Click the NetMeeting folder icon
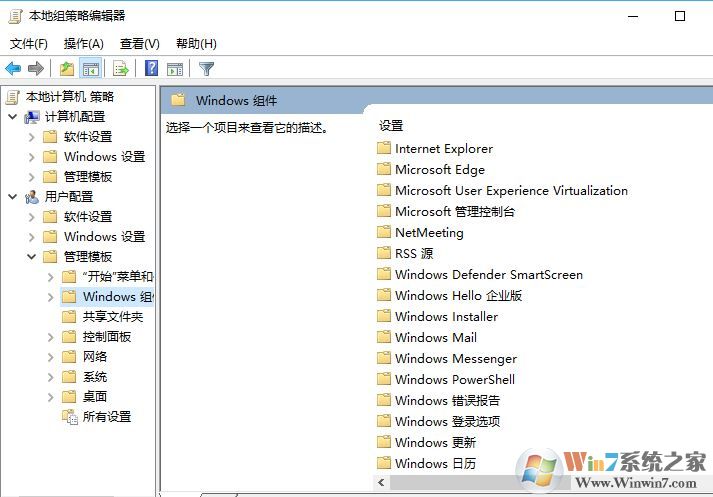This screenshot has height=497, width=713. click(x=384, y=232)
